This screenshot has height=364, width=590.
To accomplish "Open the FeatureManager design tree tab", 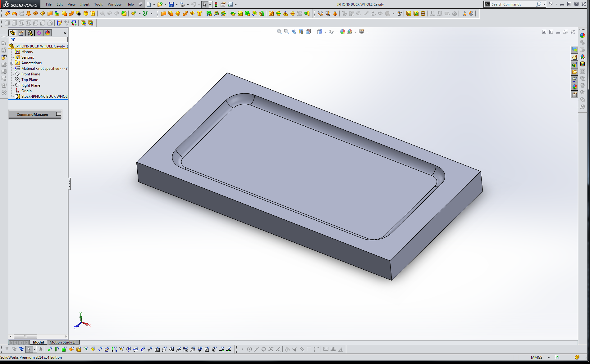I will [13, 33].
